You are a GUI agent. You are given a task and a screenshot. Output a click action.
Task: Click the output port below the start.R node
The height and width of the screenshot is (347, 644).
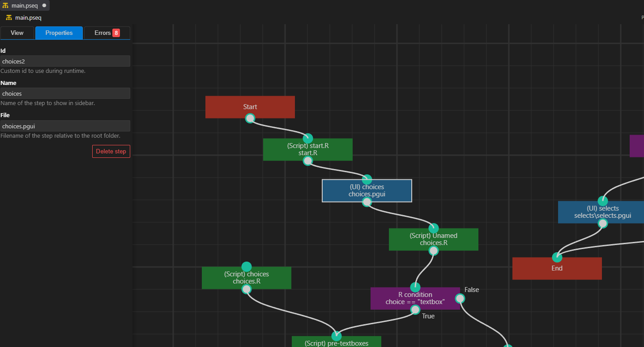(308, 161)
